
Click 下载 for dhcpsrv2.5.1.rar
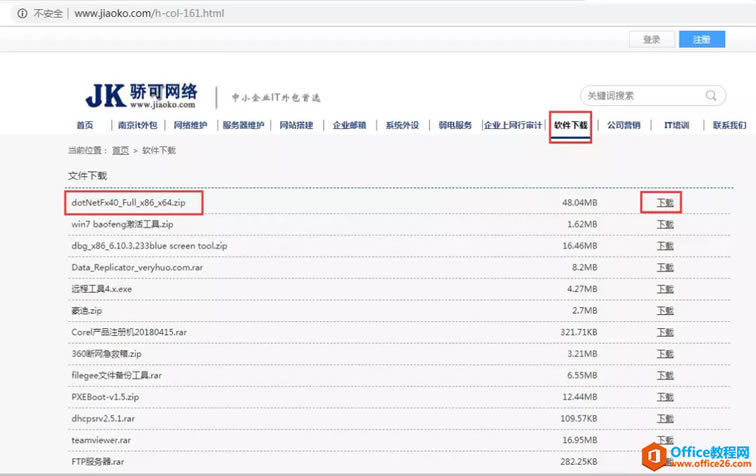point(665,419)
